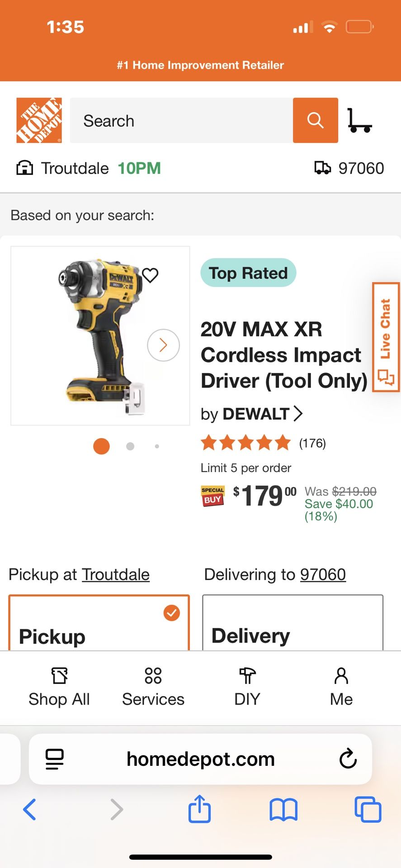
Task: Select the Pickup fulfillment option
Action: pyautogui.click(x=99, y=624)
